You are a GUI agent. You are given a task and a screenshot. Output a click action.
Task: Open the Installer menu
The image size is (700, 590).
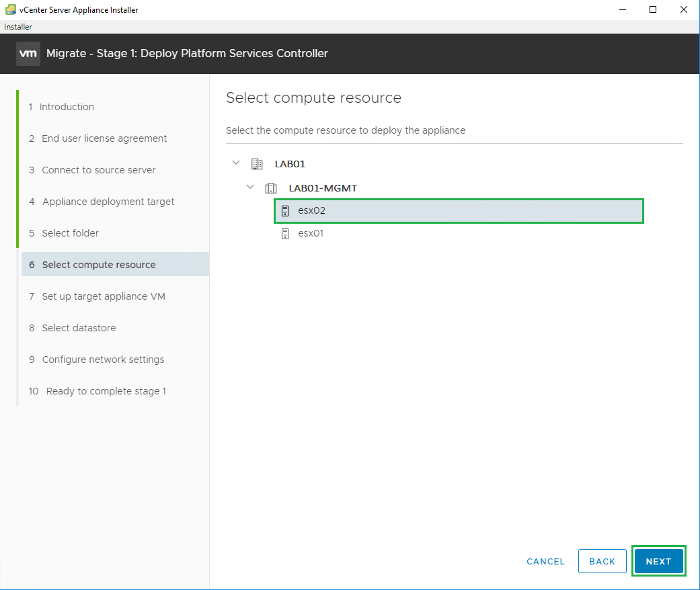(18, 27)
